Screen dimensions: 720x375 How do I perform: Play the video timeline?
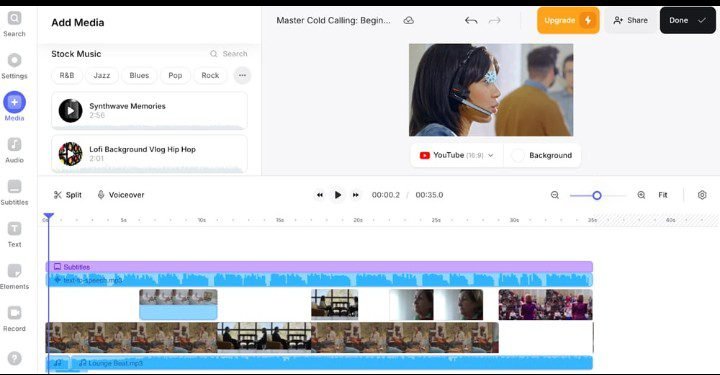pyautogui.click(x=338, y=195)
